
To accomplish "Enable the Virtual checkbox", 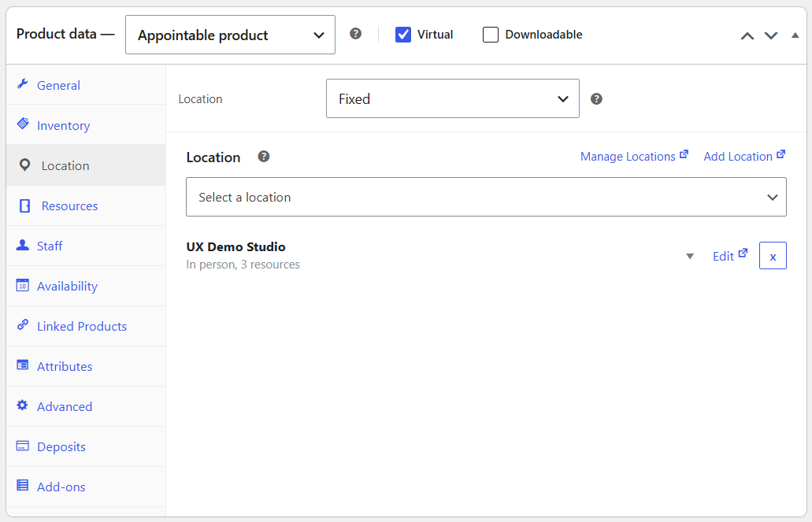I will point(403,35).
